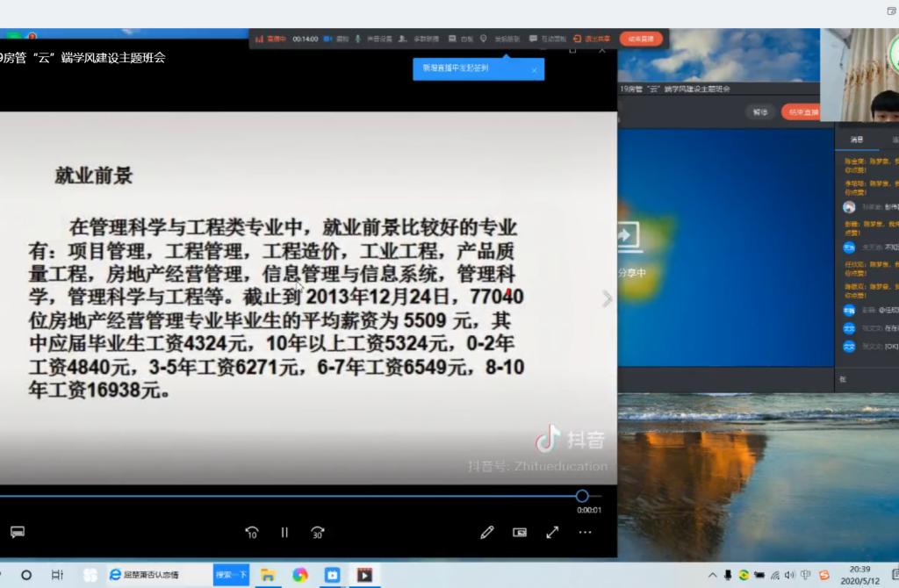The width and height of the screenshot is (899, 588).
Task: Click the red 结束直播 button in toolbar
Action: [x=641, y=39]
